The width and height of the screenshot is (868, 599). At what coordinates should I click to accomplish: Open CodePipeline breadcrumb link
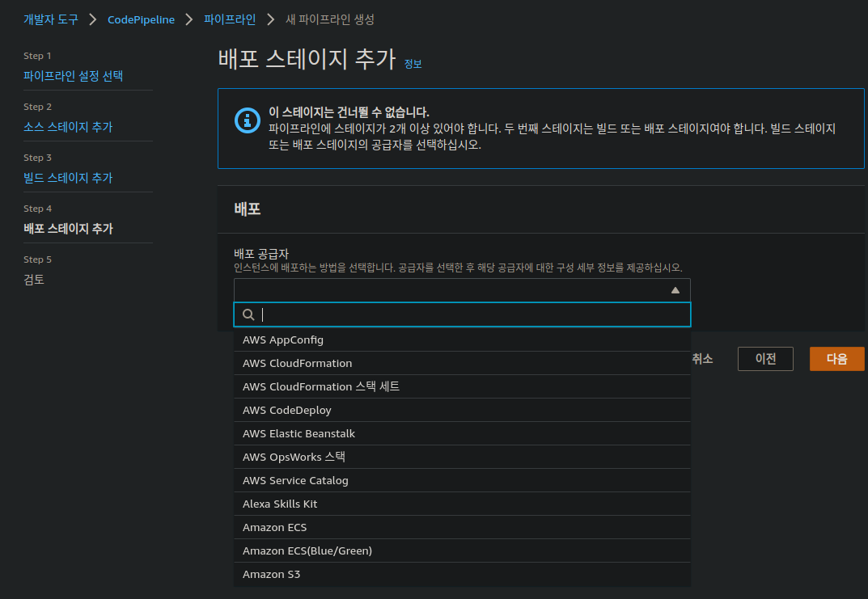tap(141, 19)
